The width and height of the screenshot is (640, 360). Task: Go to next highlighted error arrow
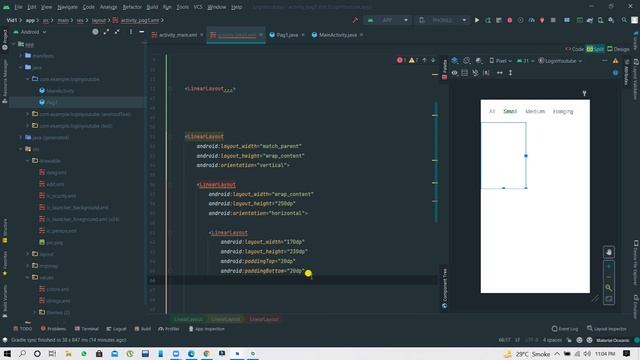433,60
